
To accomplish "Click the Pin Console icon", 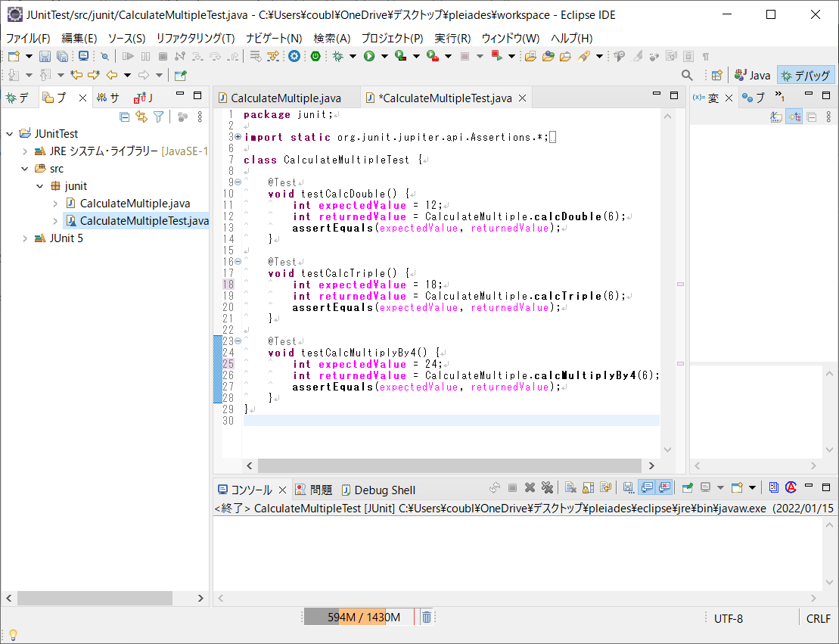I will click(688, 487).
